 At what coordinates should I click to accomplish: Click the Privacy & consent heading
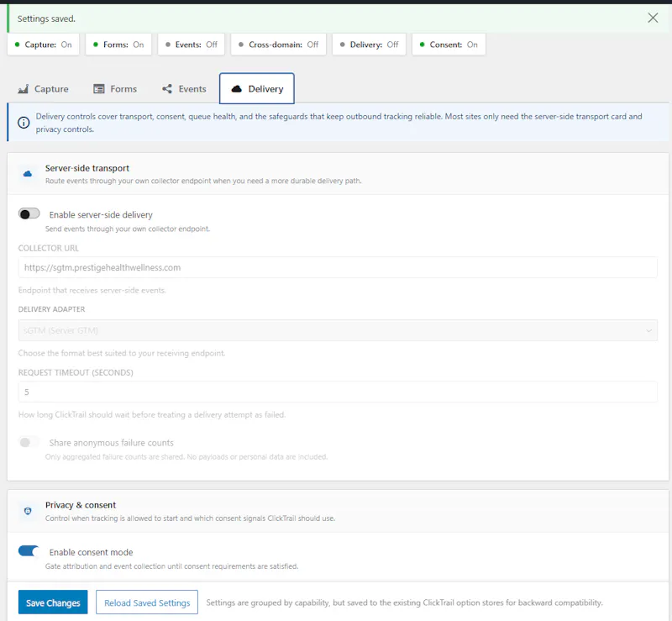81,505
